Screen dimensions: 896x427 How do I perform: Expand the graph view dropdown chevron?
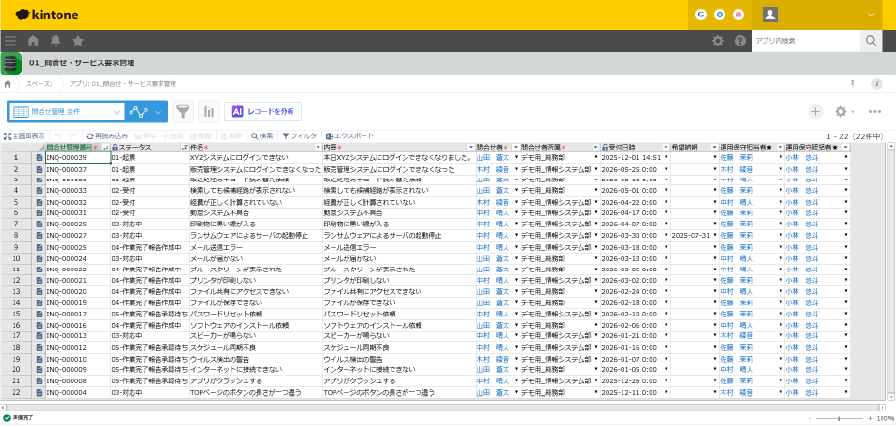pos(158,112)
